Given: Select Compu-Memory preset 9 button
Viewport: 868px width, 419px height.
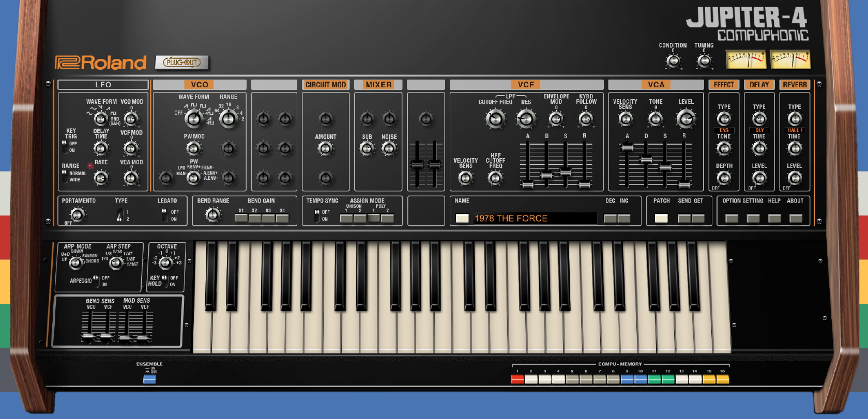Looking at the screenshot, I should point(627,379).
